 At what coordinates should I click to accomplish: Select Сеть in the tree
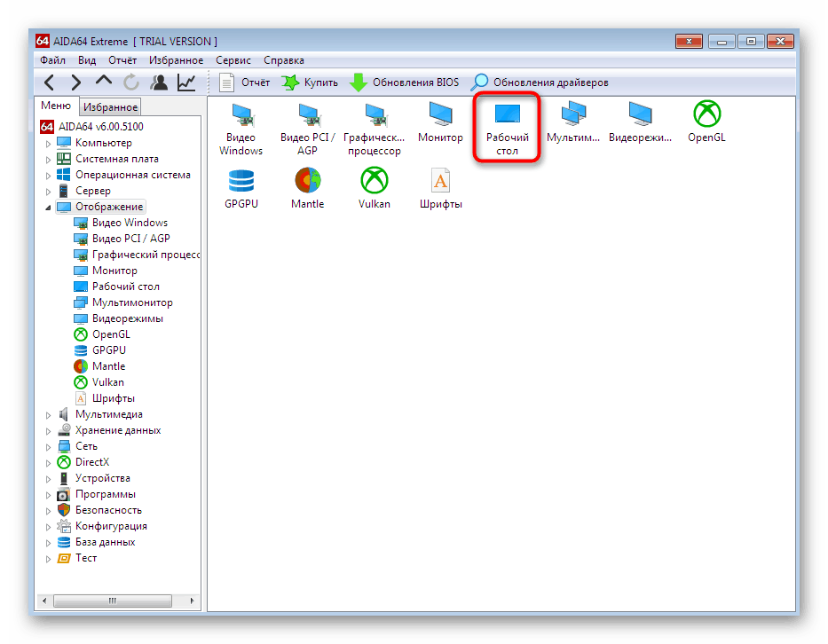77,446
